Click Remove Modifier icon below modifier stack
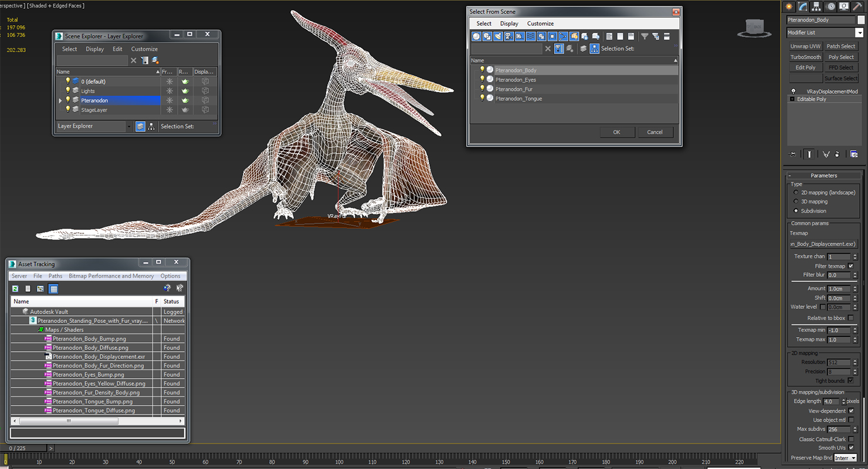 pos(837,154)
